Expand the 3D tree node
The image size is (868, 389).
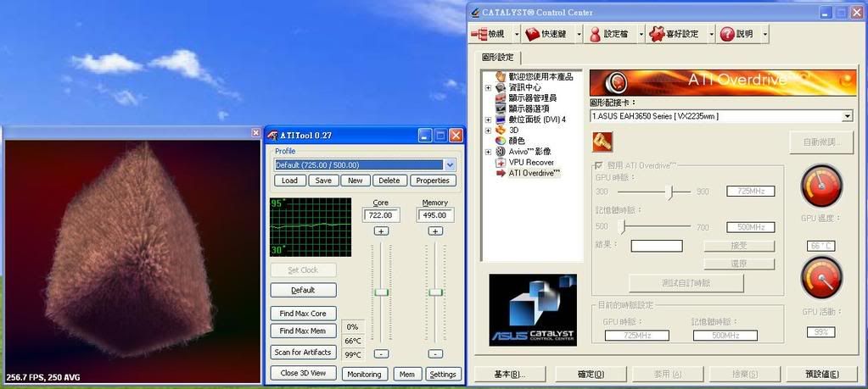(488, 131)
